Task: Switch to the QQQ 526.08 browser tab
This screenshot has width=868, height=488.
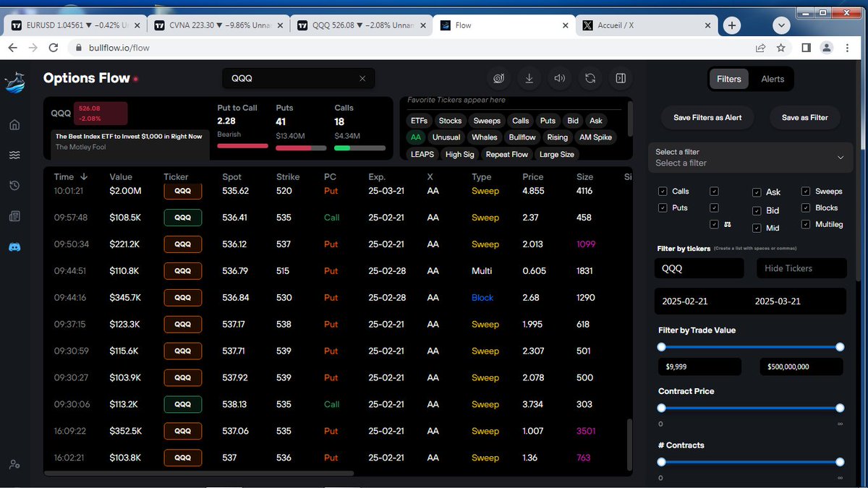Action: tap(361, 25)
